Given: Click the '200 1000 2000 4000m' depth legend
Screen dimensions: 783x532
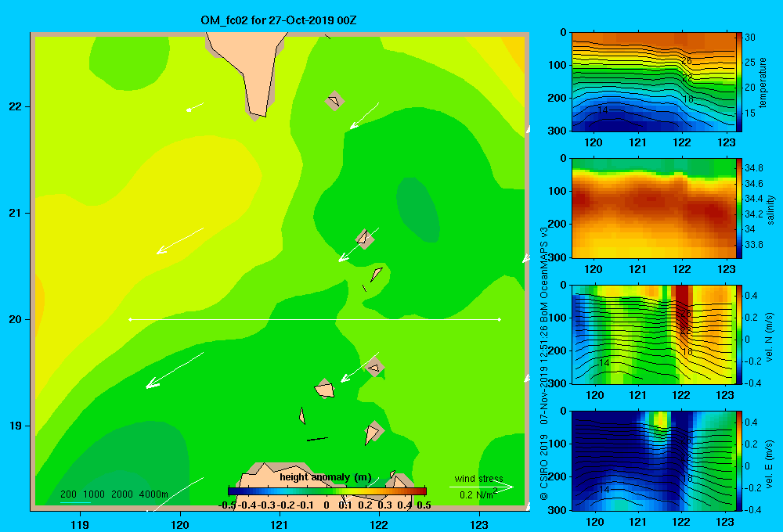Looking at the screenshot, I should (x=114, y=494).
